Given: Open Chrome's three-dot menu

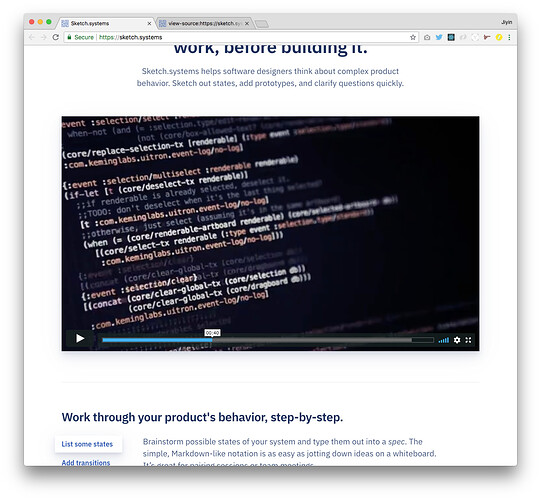Looking at the screenshot, I should 509,37.
